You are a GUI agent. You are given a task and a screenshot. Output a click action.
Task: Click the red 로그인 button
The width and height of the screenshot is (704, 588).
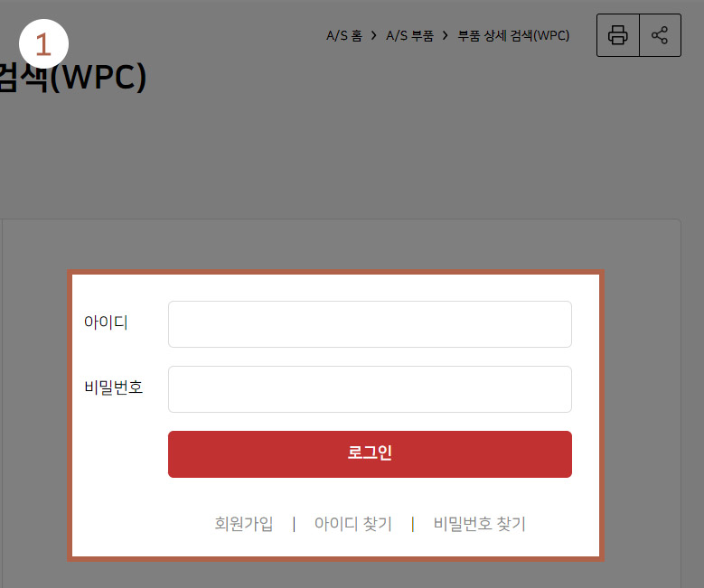pos(370,454)
